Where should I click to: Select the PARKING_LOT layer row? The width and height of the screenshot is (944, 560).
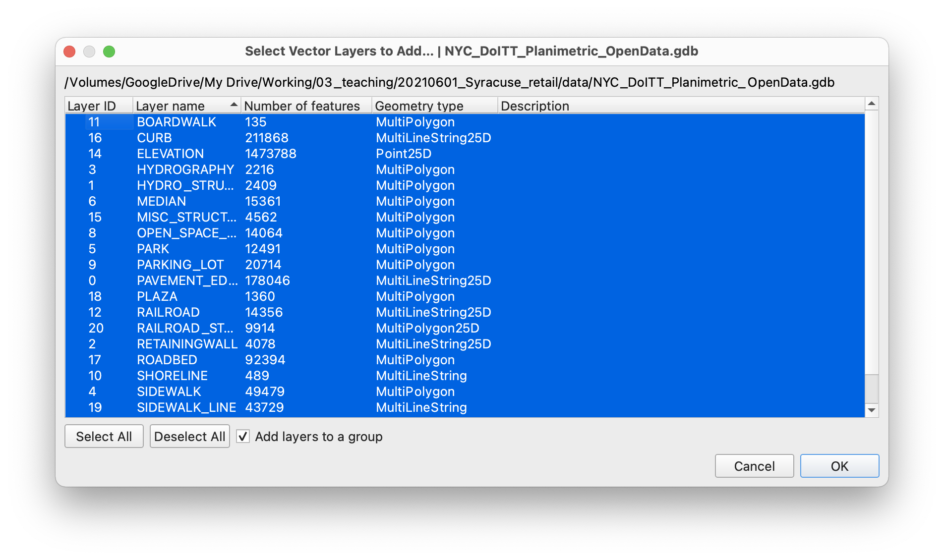(180, 265)
